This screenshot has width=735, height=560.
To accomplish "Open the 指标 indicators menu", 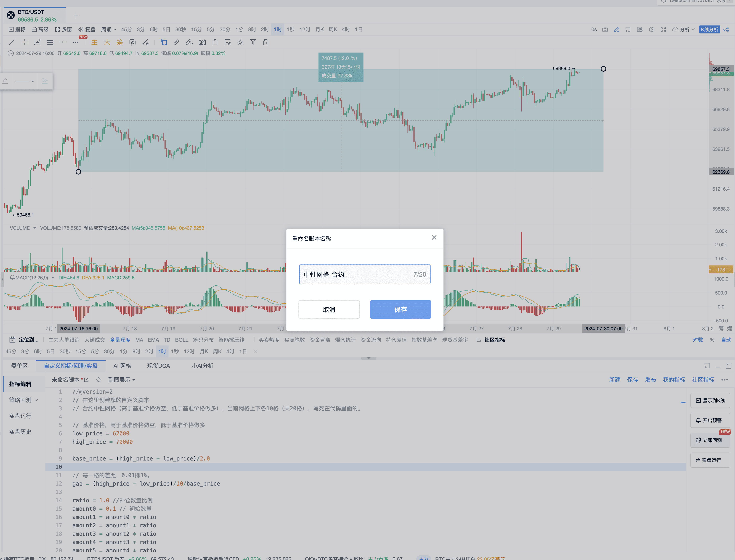I will tap(17, 29).
